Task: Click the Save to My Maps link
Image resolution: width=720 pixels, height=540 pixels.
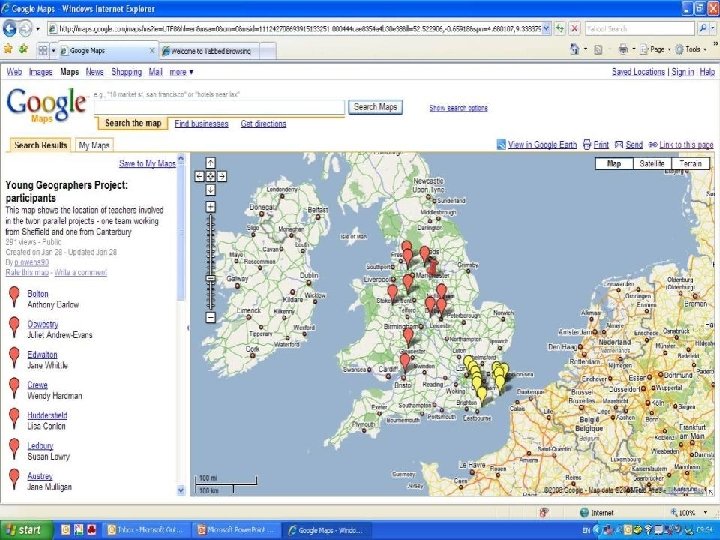Action: tap(147, 163)
